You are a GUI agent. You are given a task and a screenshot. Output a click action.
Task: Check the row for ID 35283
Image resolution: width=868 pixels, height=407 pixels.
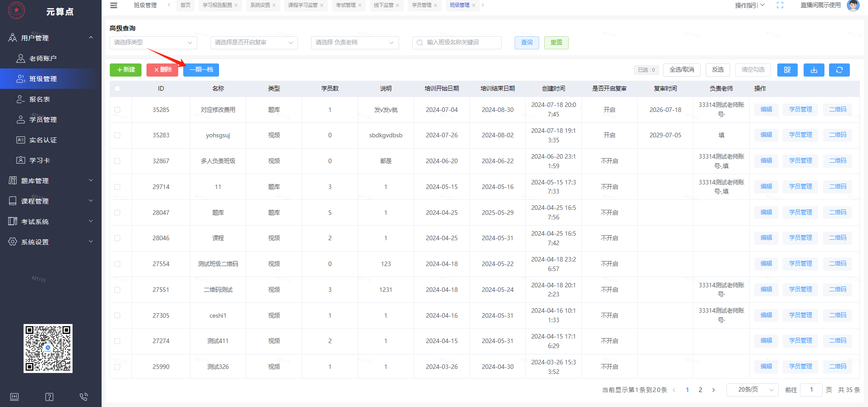coord(117,135)
